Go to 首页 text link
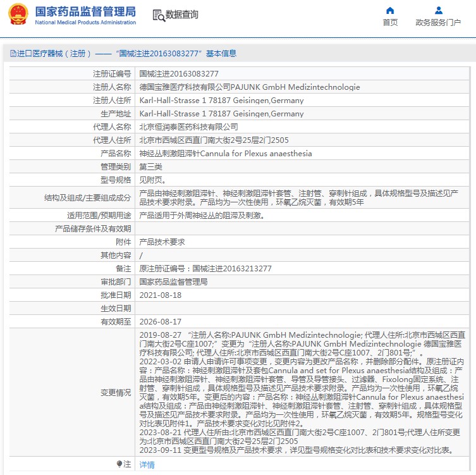This screenshot has height=475, width=476. [x=390, y=23]
